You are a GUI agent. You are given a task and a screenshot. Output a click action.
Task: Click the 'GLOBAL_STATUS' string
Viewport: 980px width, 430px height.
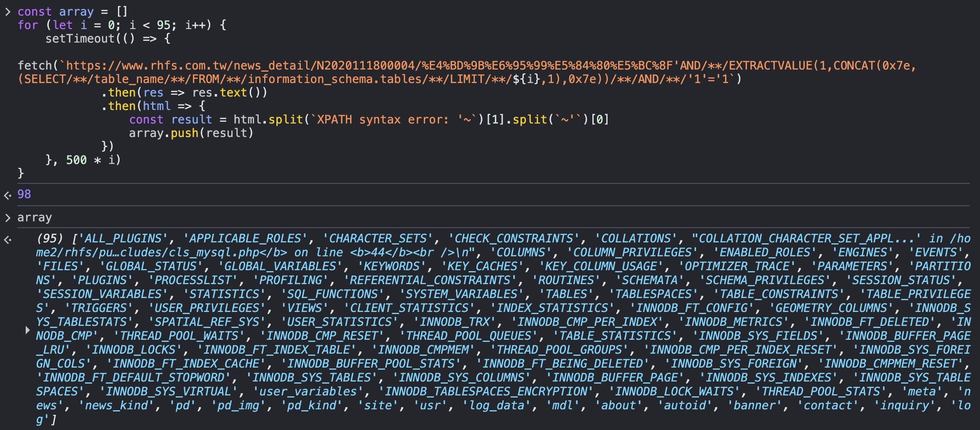(x=151, y=266)
